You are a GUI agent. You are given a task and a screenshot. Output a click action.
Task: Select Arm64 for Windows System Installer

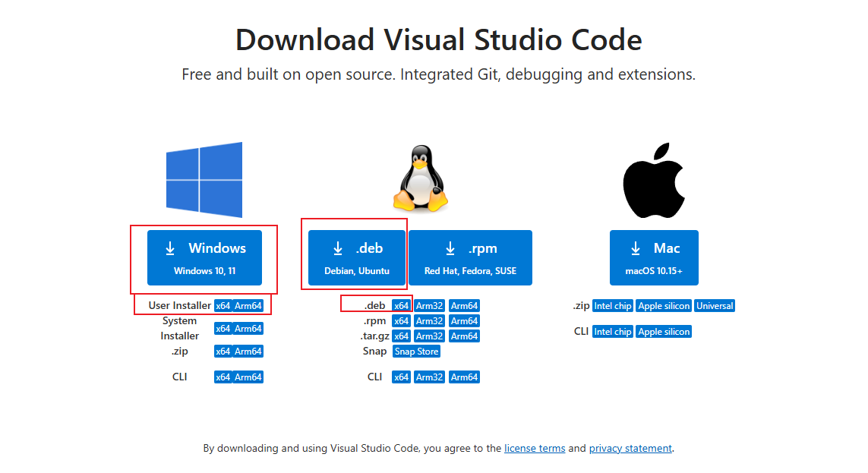pyautogui.click(x=248, y=329)
